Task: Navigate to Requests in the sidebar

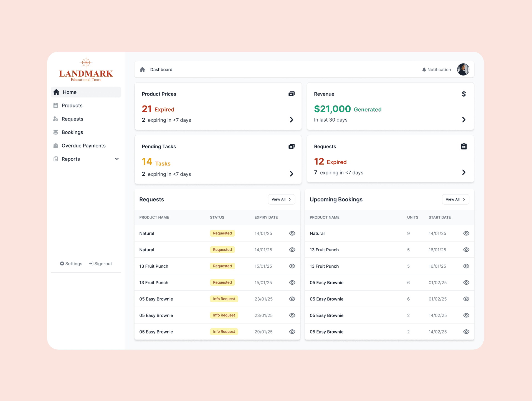Action: tap(72, 119)
